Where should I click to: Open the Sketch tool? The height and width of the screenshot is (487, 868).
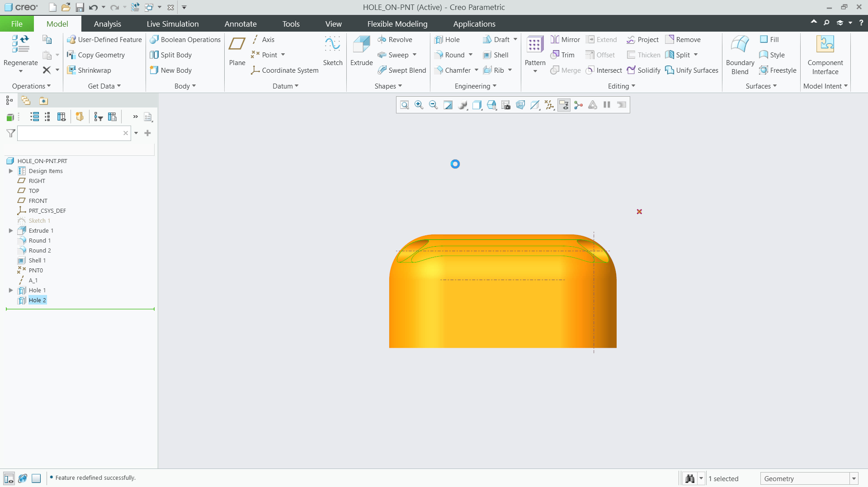[x=332, y=51]
